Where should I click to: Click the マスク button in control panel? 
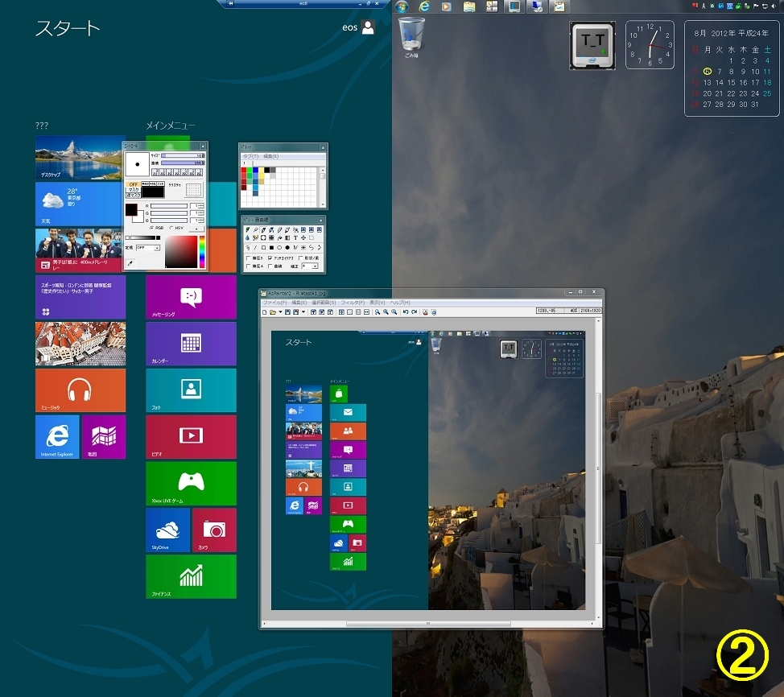click(133, 189)
